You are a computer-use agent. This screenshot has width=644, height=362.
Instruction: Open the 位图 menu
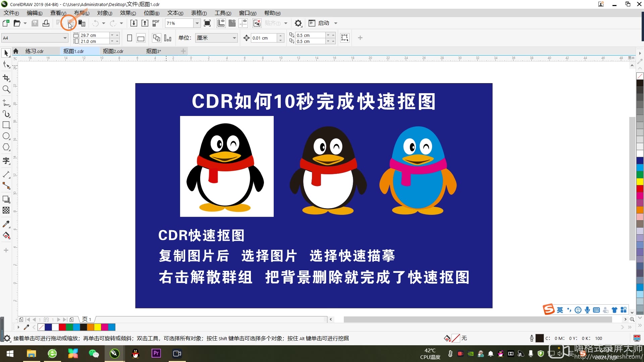(x=152, y=13)
